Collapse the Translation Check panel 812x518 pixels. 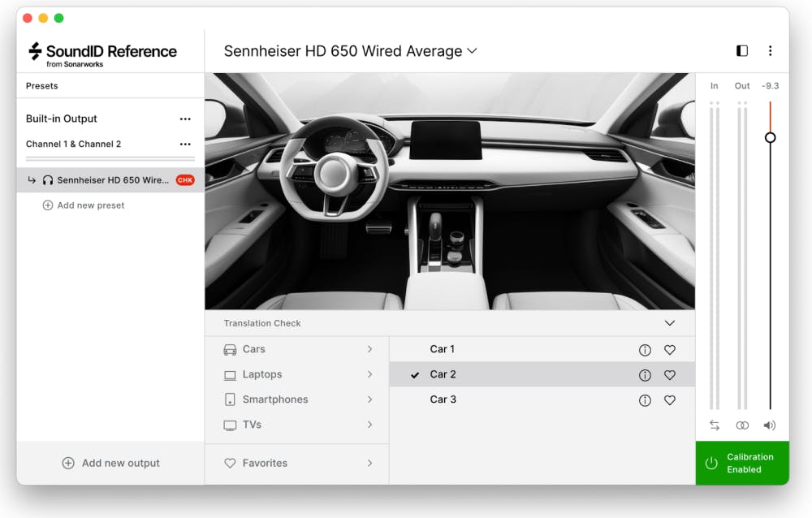[670, 322]
